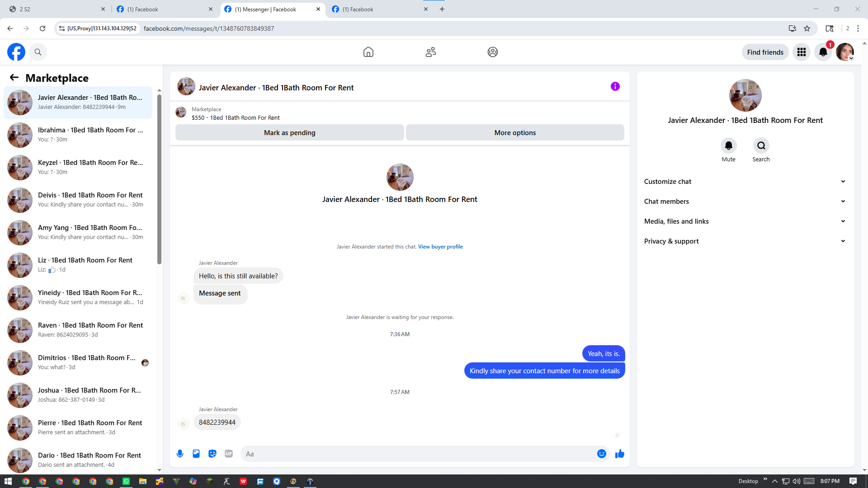The width and height of the screenshot is (868, 488).
Task: Open the Raven conversation
Action: point(78,330)
